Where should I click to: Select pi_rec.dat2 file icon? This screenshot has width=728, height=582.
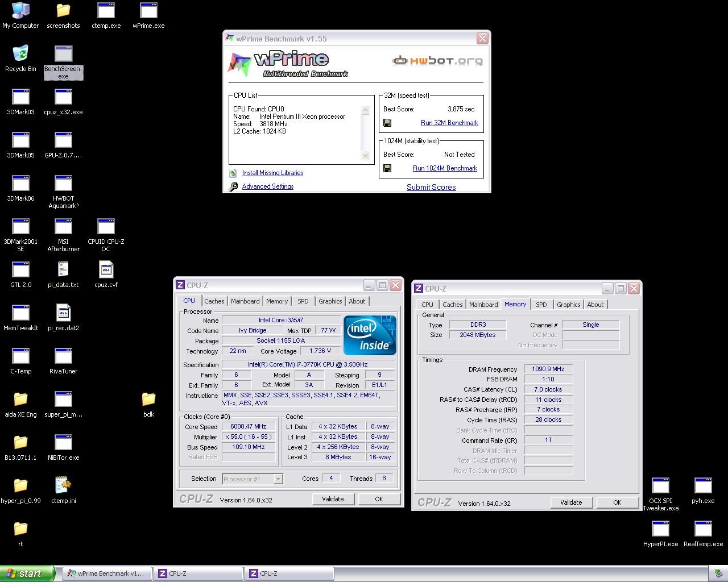(63, 318)
